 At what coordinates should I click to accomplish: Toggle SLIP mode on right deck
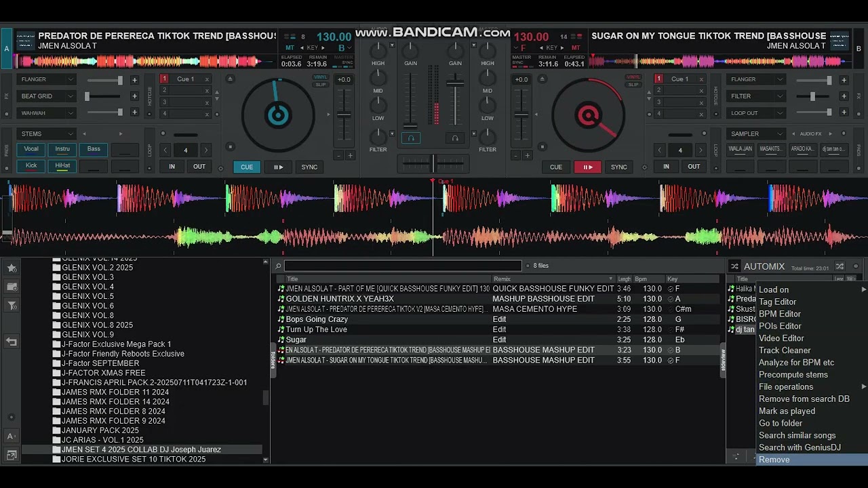click(x=633, y=85)
